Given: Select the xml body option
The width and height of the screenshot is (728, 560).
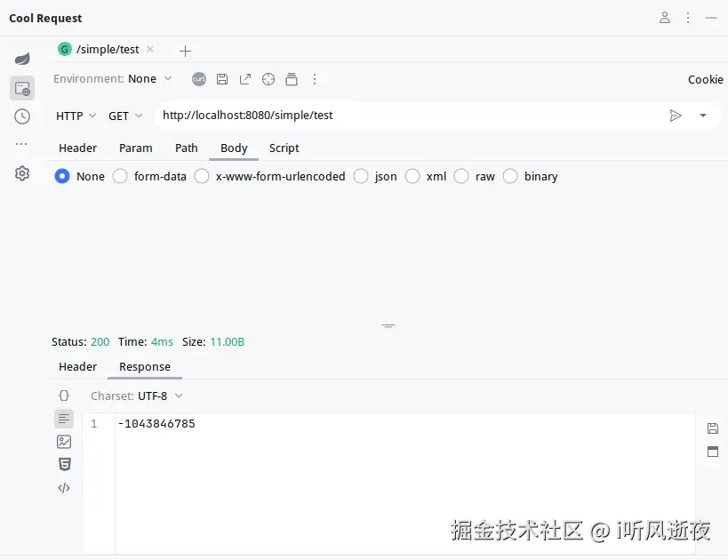Looking at the screenshot, I should click(x=412, y=177).
